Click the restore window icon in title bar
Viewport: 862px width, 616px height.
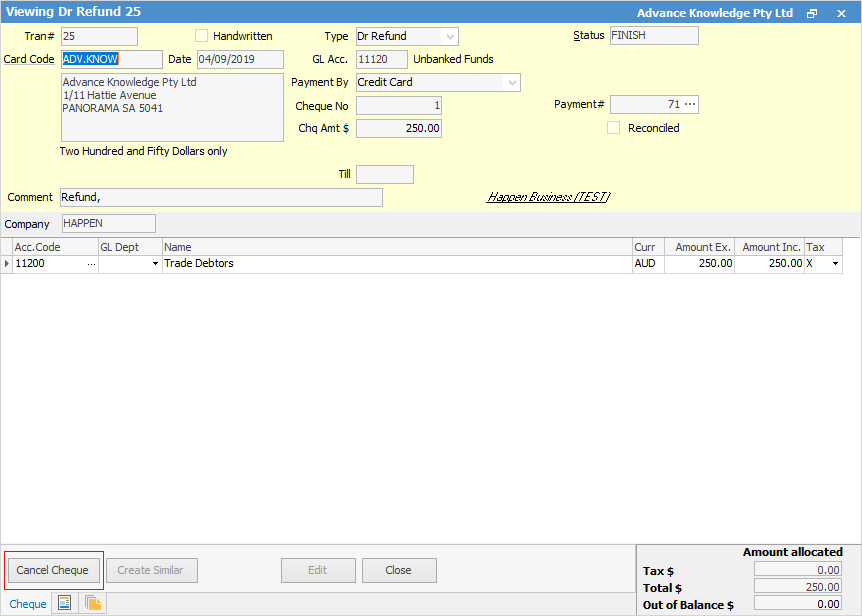(x=812, y=13)
